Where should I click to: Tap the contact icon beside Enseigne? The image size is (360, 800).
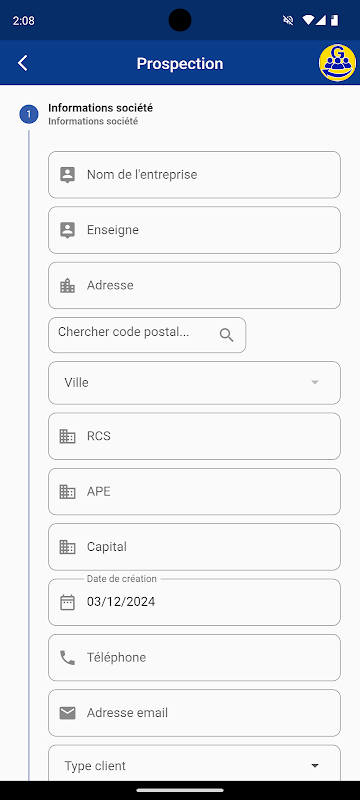tap(67, 230)
